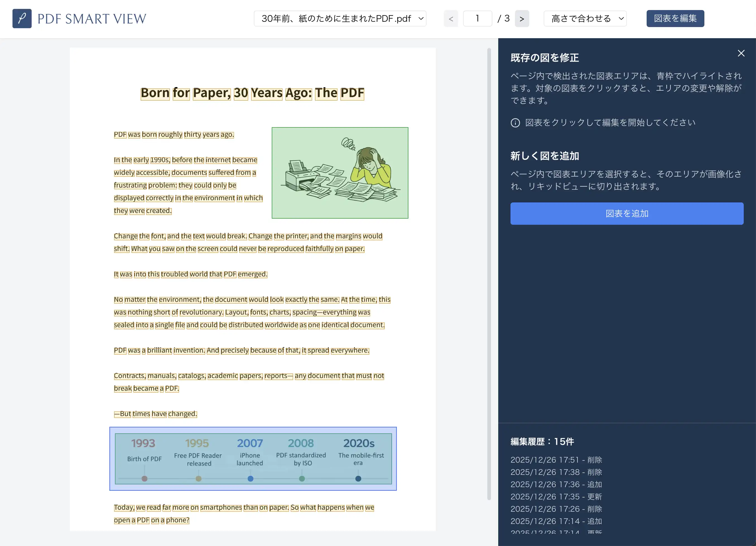Click the 図表を編集 button

675,19
